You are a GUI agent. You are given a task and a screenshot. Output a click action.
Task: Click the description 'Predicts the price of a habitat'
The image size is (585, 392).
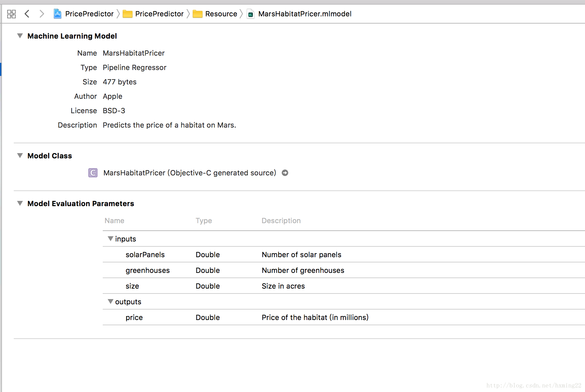tap(169, 125)
